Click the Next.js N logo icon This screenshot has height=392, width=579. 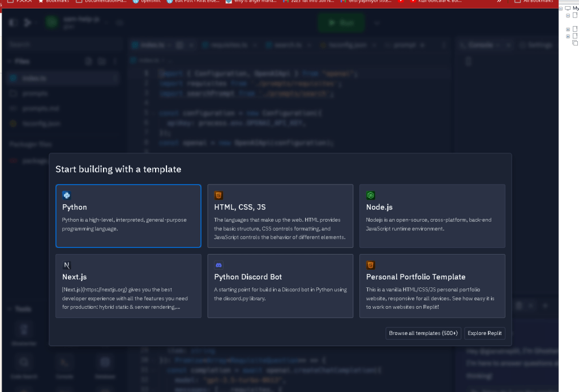tap(66, 265)
